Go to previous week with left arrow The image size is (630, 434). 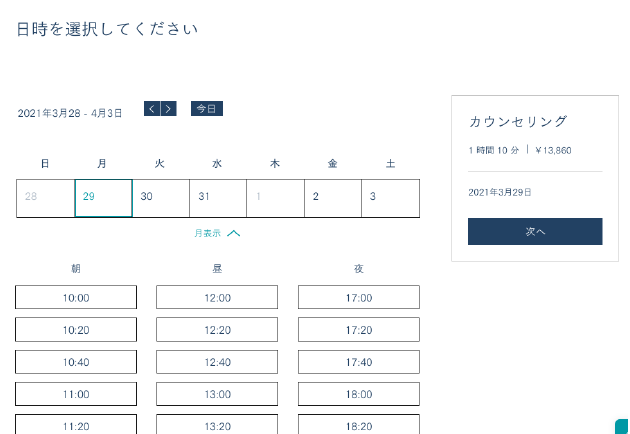(x=152, y=109)
